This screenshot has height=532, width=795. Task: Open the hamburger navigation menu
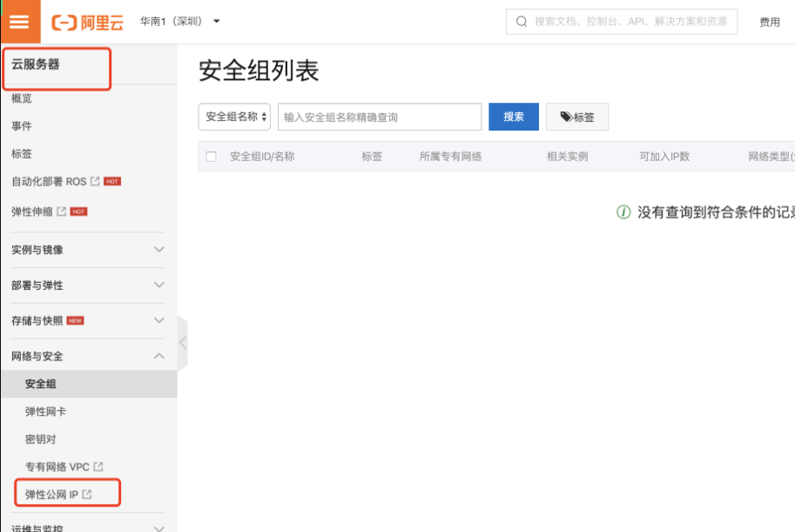pos(21,21)
